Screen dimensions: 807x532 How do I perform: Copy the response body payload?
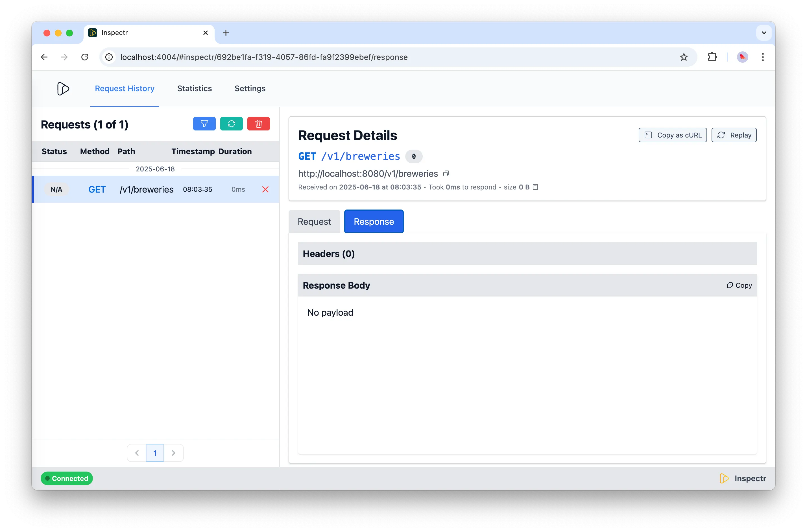[x=739, y=285]
